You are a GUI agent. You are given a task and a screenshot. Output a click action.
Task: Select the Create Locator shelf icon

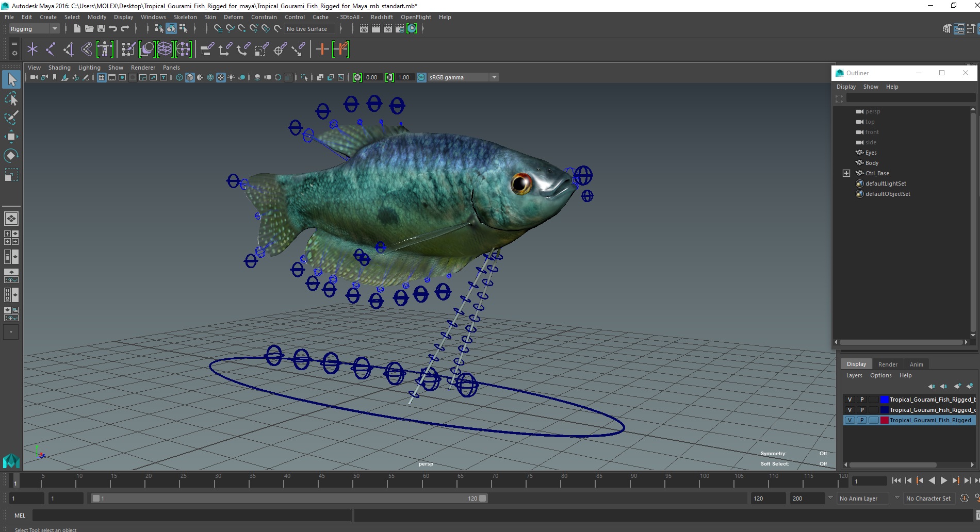32,49
